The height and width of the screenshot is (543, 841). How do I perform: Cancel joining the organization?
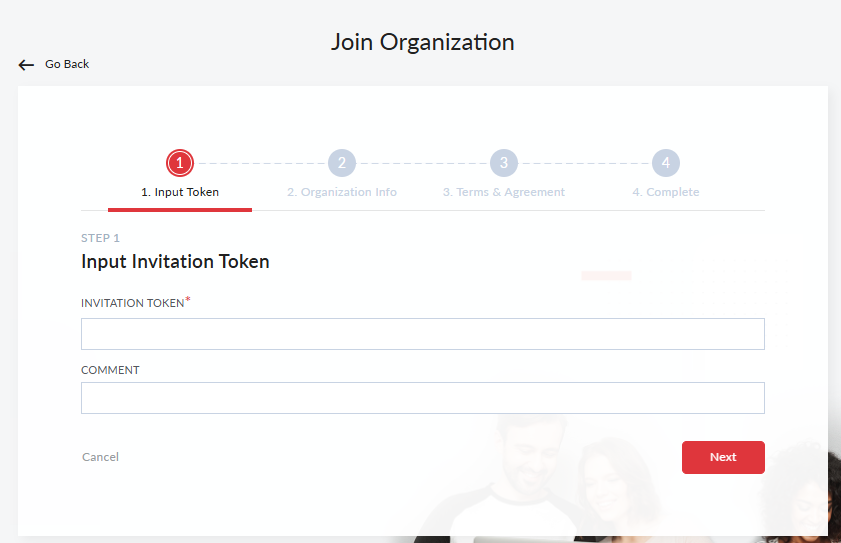(x=100, y=457)
